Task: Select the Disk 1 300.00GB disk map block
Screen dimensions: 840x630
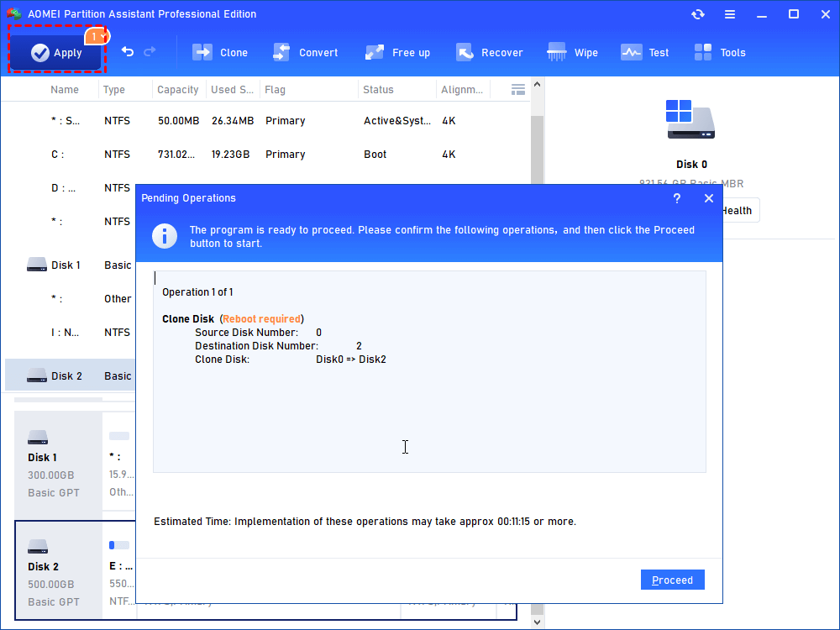Action: (x=58, y=465)
